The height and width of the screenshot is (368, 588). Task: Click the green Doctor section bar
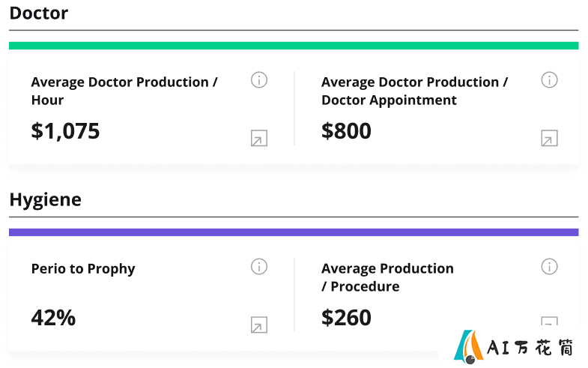pyautogui.click(x=294, y=46)
